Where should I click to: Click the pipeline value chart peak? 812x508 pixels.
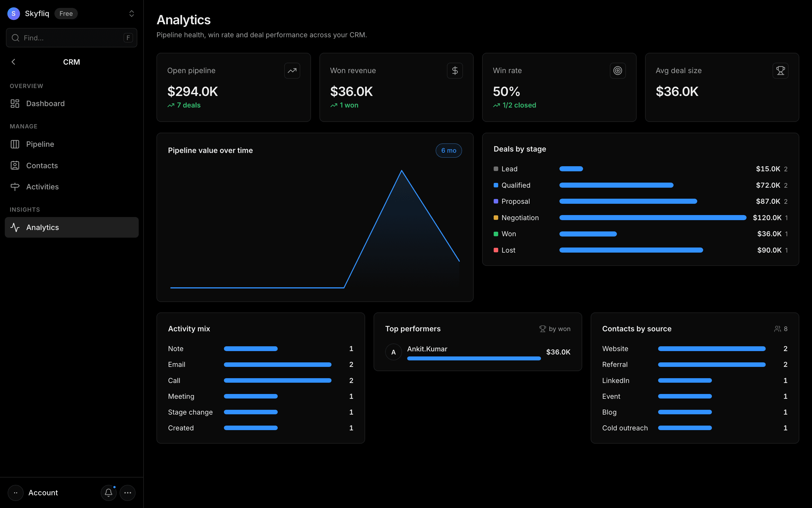click(402, 171)
